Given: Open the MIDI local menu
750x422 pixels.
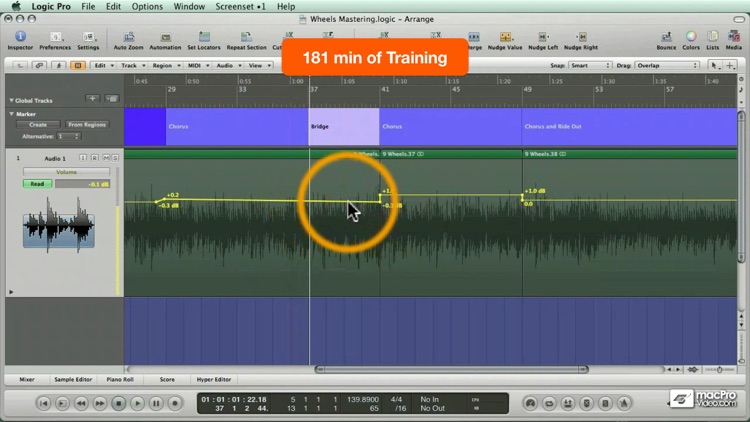Looking at the screenshot, I should coord(198,66).
